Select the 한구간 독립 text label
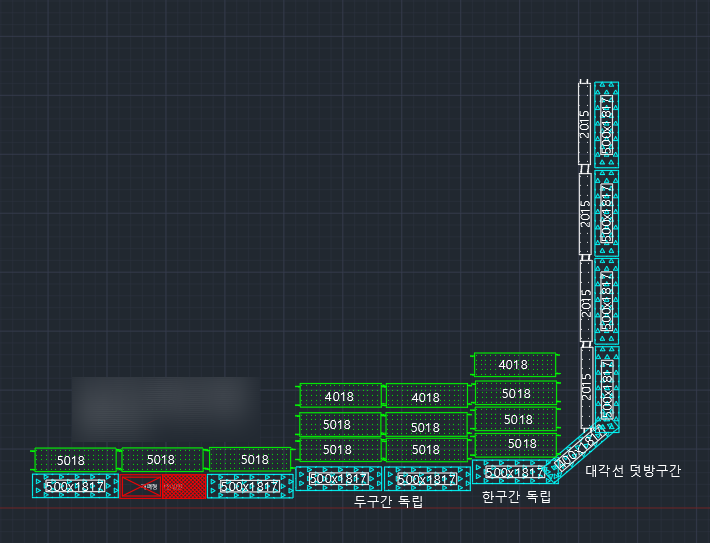Screen dimensions: 710x543 coord(516,497)
